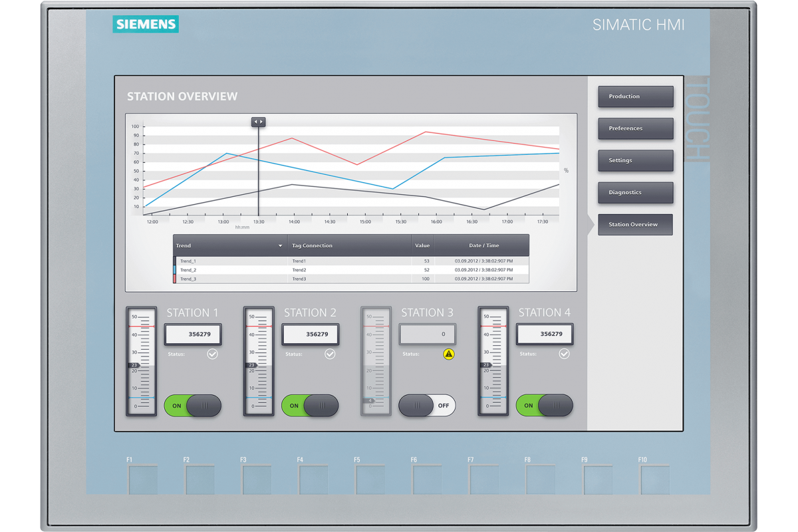This screenshot has width=798, height=532.
Task: Open the Trend column dropdown arrow
Action: 280,246
